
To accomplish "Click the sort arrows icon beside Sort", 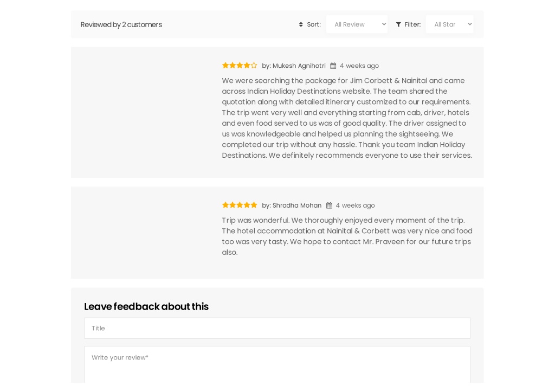I will coord(301,24).
